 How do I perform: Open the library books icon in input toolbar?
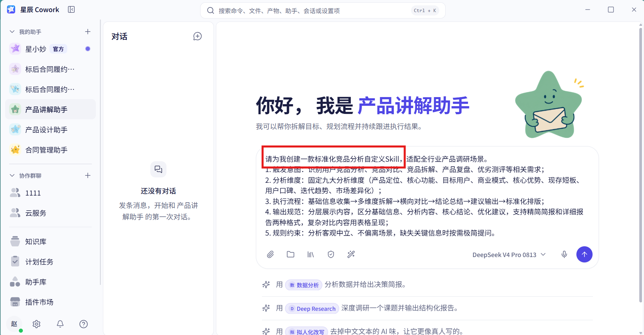311,254
